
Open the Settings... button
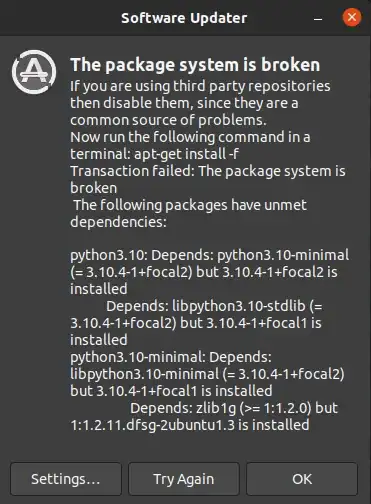[x=66, y=479]
